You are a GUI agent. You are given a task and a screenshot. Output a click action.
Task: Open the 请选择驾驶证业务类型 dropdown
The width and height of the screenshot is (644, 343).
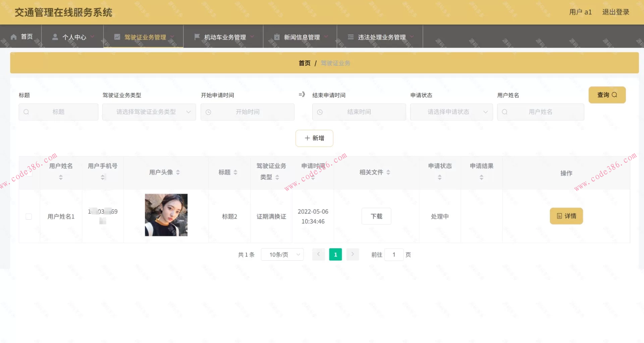pyautogui.click(x=149, y=112)
